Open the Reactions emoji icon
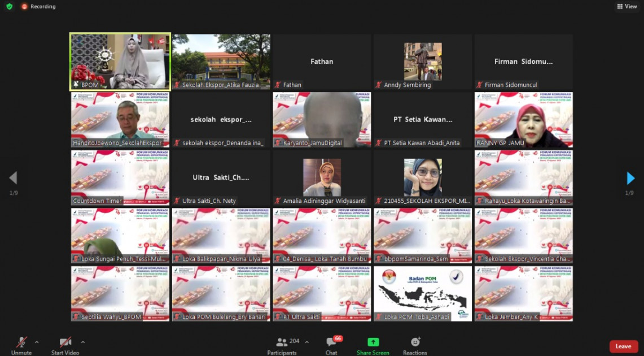This screenshot has width=644, height=356. point(415,342)
